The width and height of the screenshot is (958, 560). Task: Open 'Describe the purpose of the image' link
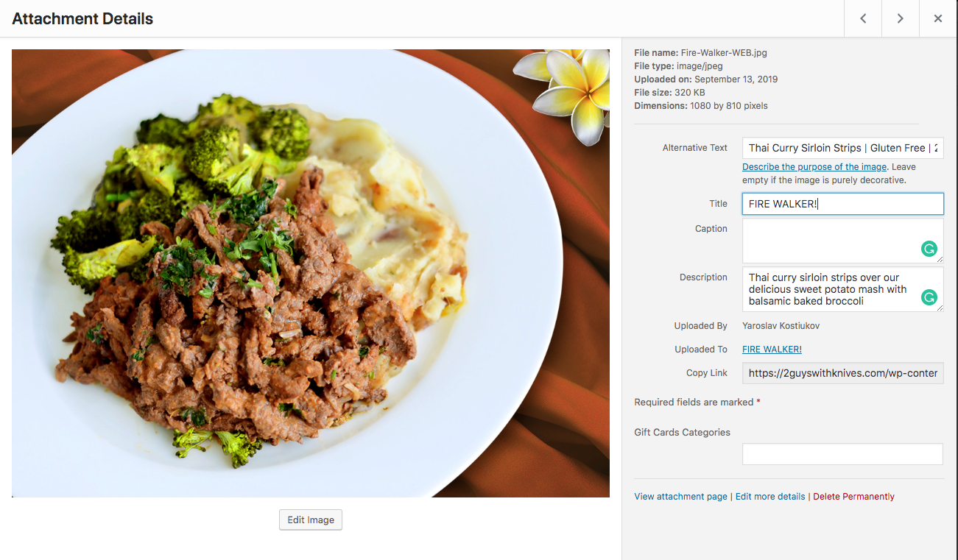coord(814,167)
